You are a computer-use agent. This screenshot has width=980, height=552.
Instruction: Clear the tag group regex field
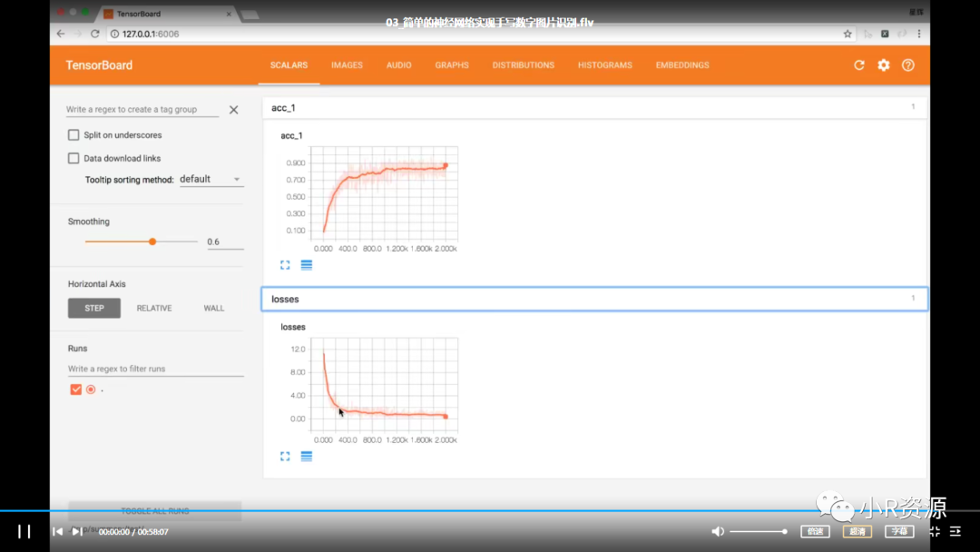click(234, 110)
